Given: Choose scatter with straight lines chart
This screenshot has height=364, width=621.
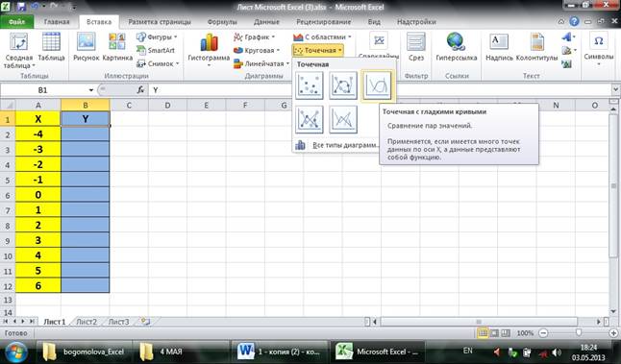Looking at the screenshot, I should point(343,119).
